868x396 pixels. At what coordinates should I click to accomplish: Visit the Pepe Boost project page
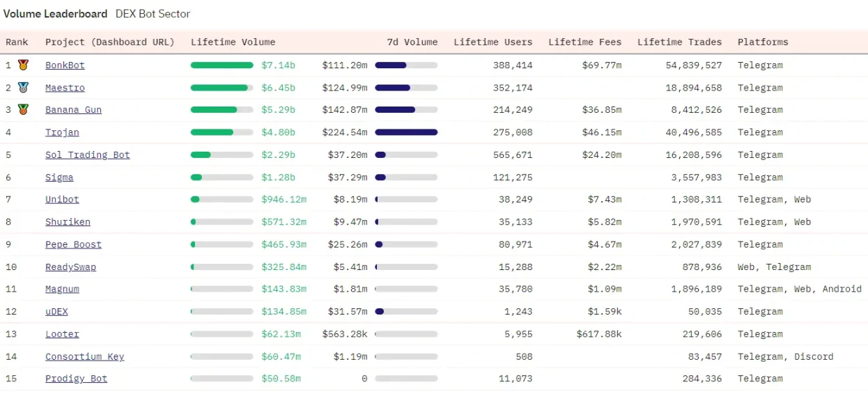pyautogui.click(x=73, y=245)
